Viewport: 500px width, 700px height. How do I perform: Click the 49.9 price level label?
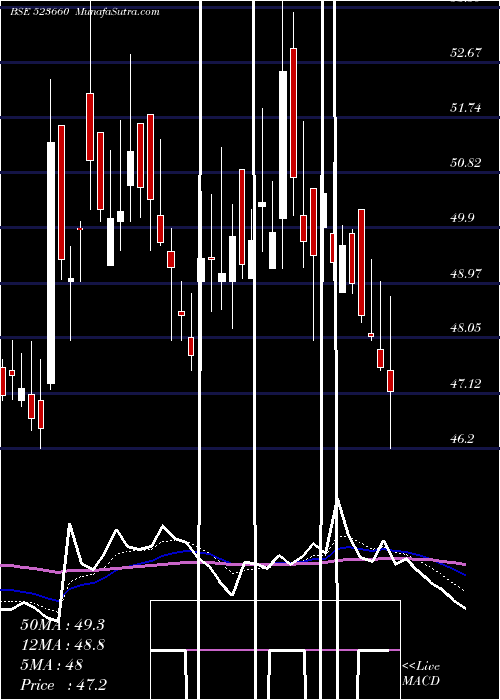[x=462, y=218]
